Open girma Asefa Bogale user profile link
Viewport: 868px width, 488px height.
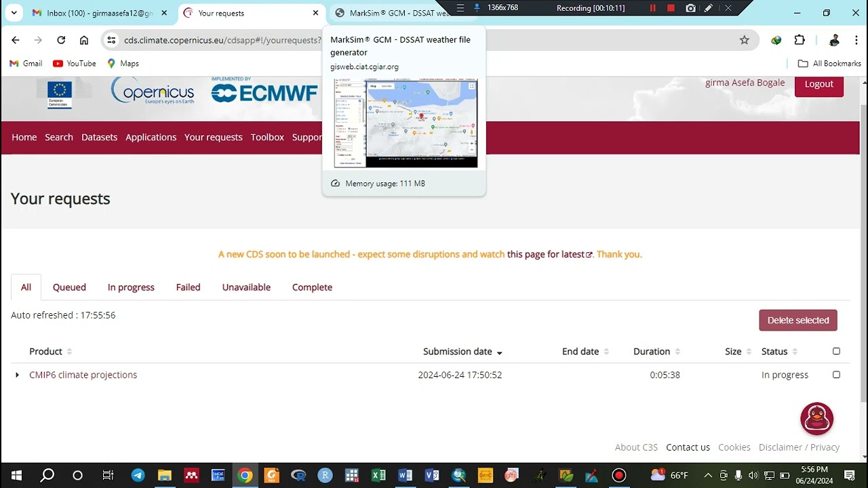coord(745,83)
